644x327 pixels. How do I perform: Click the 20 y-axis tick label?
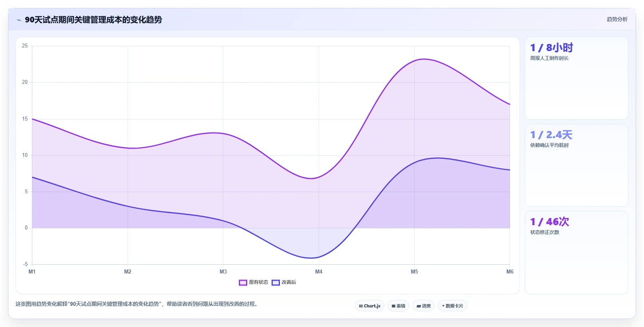pyautogui.click(x=25, y=82)
